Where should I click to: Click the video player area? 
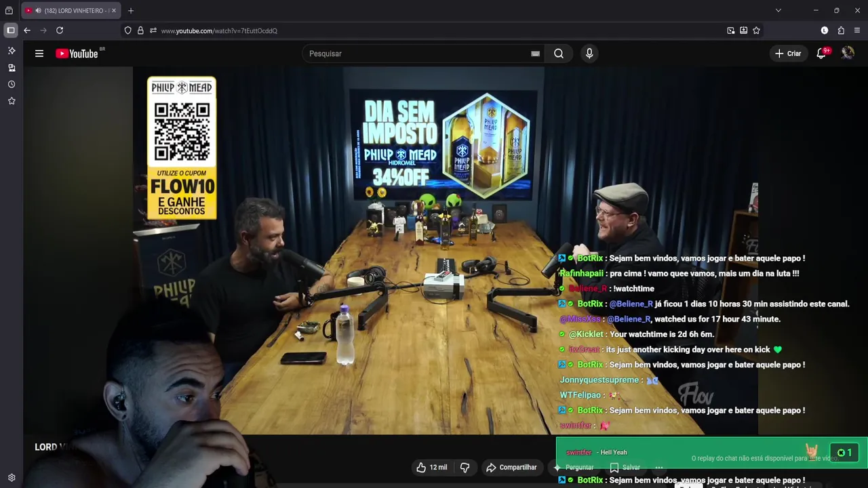[445, 251]
